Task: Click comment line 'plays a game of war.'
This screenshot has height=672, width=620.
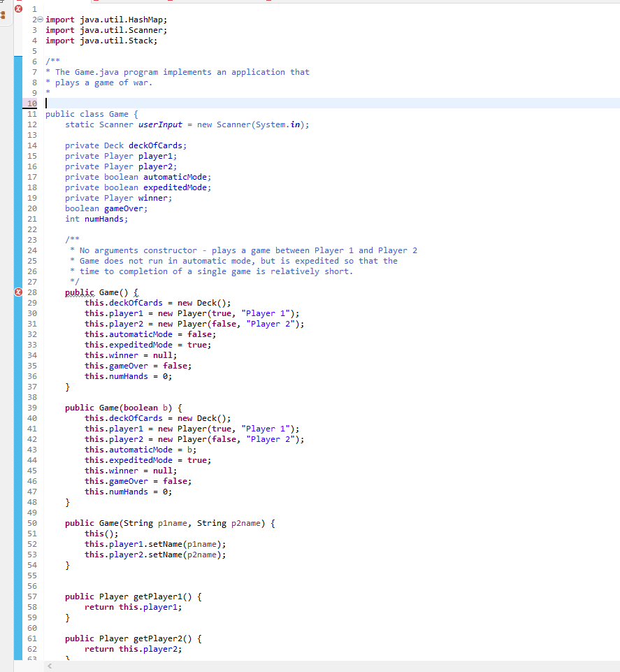Action: (103, 83)
